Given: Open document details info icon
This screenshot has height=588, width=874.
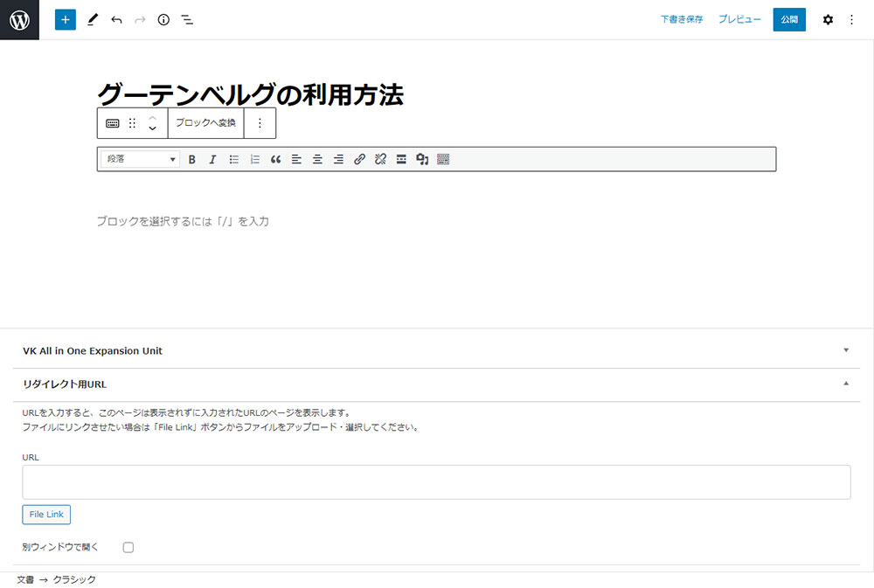Looking at the screenshot, I should tap(163, 19).
